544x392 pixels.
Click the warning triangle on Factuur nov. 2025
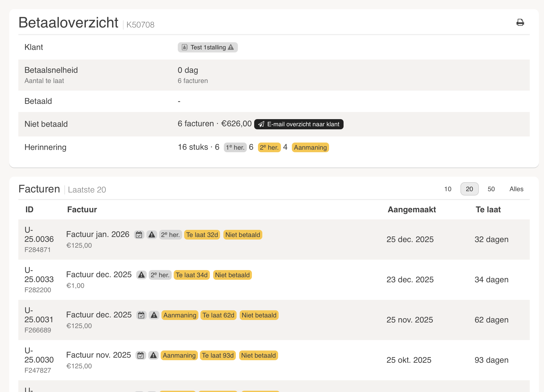click(153, 355)
